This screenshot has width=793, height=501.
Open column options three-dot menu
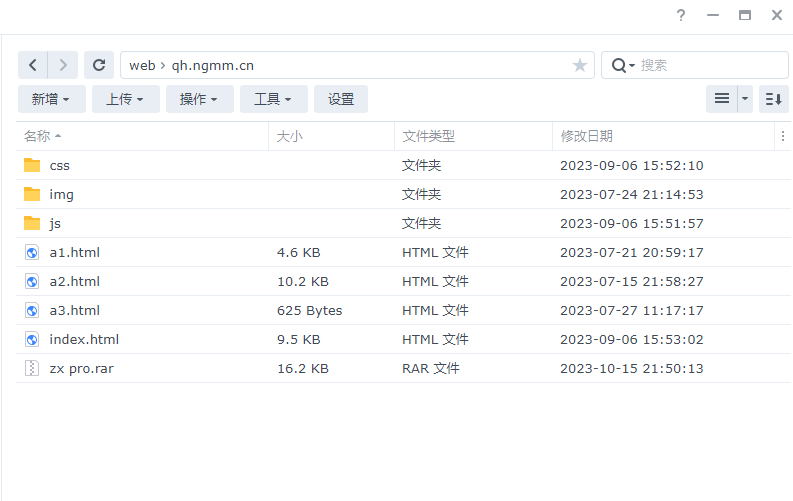click(782, 136)
